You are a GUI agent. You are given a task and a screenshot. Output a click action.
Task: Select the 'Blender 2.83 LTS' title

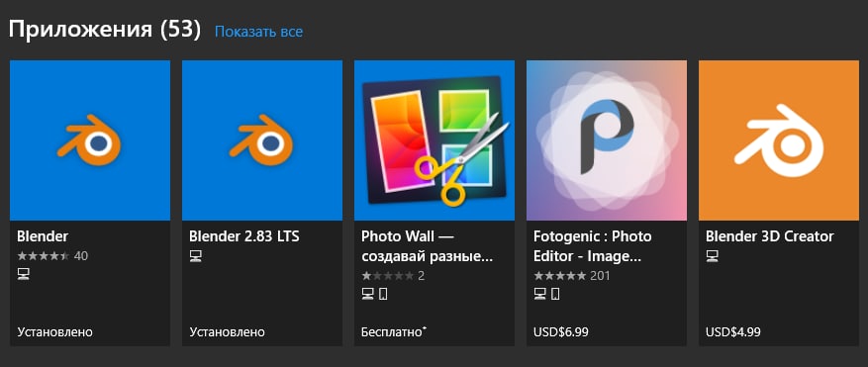(244, 236)
